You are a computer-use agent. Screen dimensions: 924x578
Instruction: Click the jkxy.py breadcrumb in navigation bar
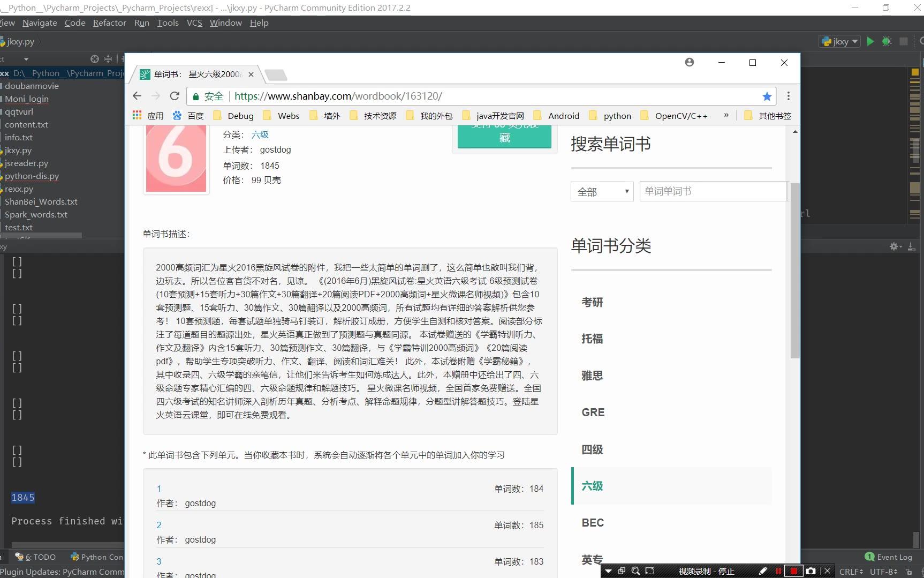pyautogui.click(x=20, y=41)
